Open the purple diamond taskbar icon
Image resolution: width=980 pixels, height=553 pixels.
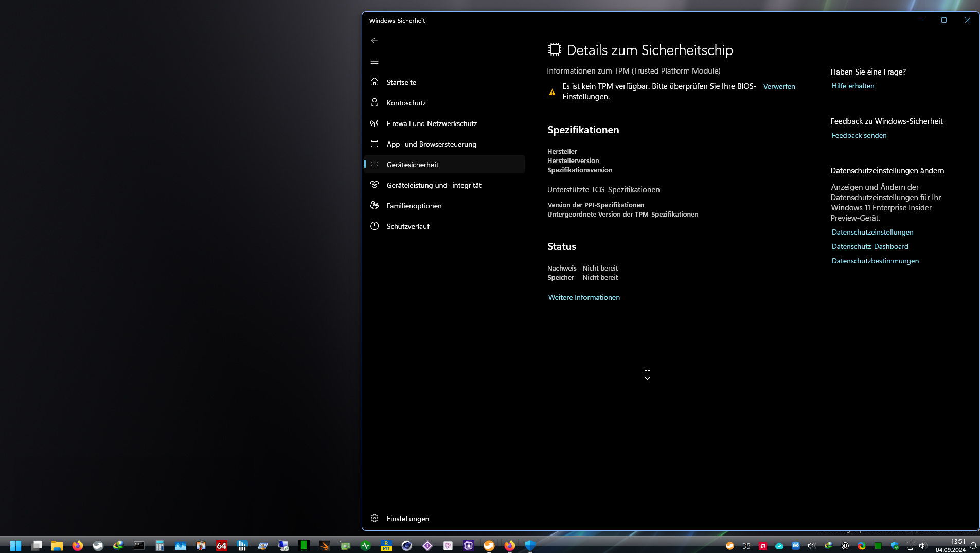pos(427,545)
